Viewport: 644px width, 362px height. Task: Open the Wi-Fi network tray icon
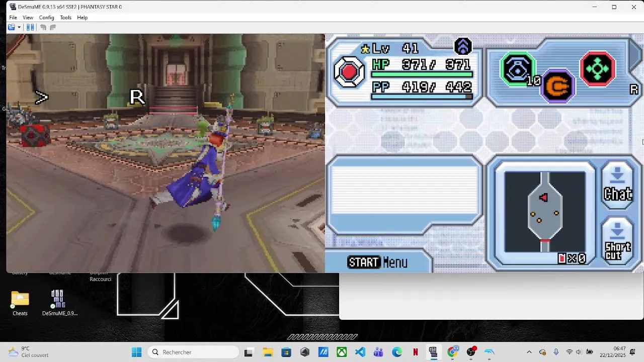tap(569, 352)
